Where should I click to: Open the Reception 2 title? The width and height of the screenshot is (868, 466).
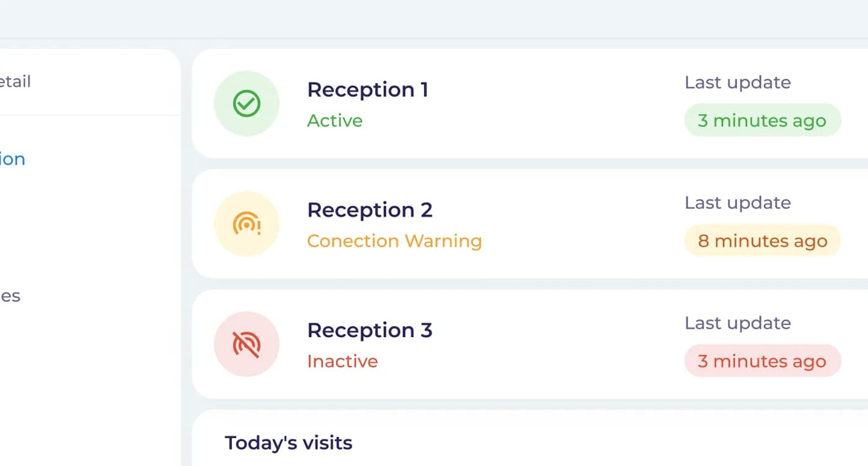point(370,210)
